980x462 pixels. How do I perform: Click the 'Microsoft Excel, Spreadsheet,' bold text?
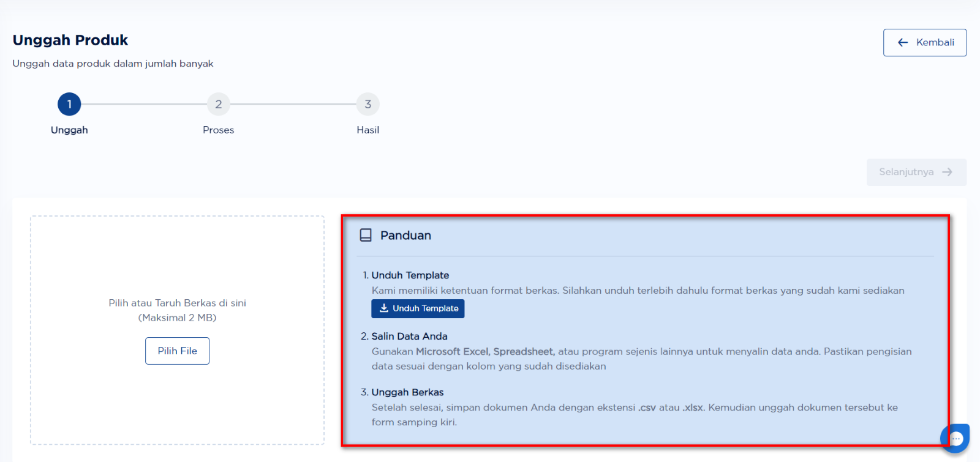click(x=485, y=351)
